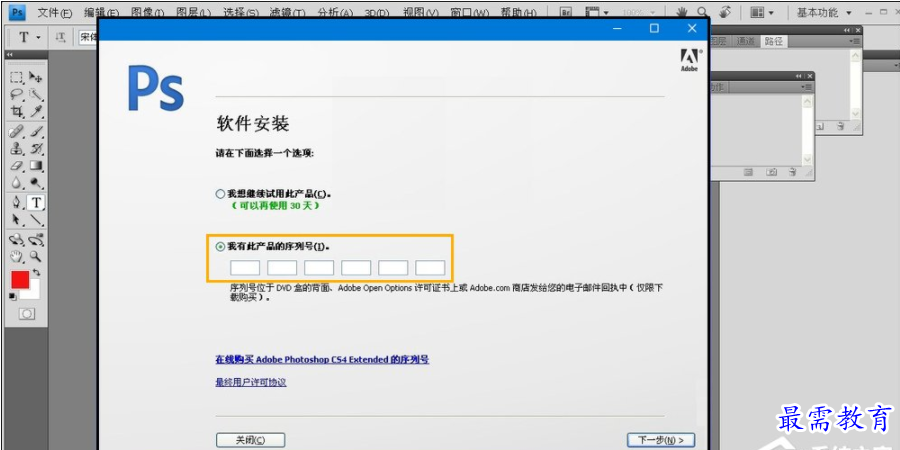Collapse the Actions panel group to icons
Screen dimensions: 900x450
pos(799,76)
